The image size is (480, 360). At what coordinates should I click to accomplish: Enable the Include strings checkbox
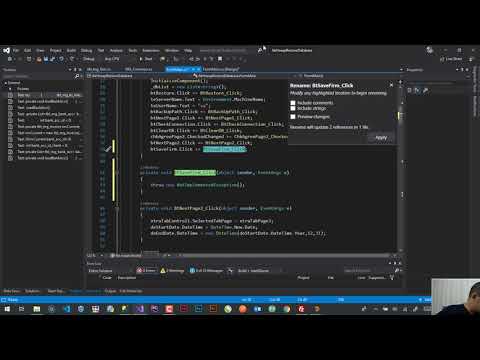[293, 108]
